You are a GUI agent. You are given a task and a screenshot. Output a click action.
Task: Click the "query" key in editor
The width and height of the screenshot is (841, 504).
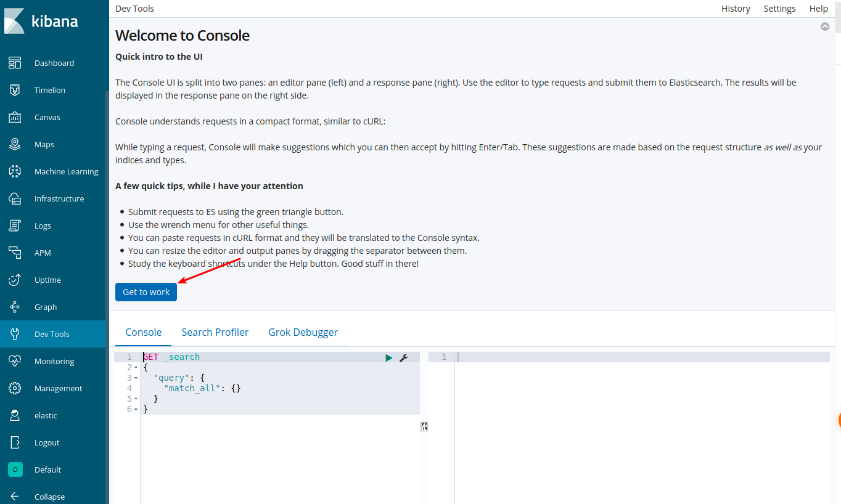(171, 378)
